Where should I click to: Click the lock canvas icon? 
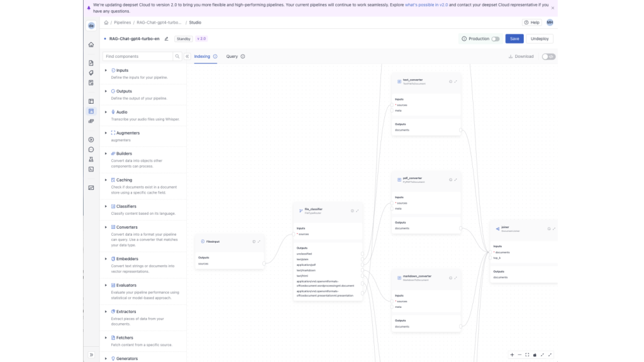click(535, 355)
